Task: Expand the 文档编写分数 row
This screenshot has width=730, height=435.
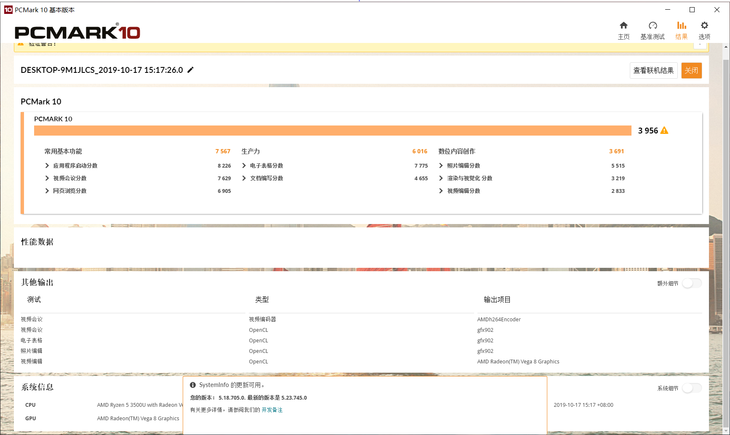Action: 244,178
